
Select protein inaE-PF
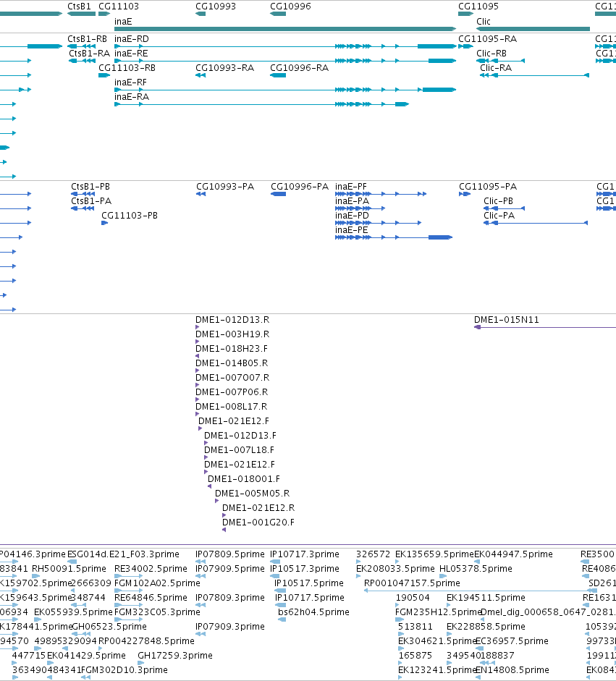[381, 194]
